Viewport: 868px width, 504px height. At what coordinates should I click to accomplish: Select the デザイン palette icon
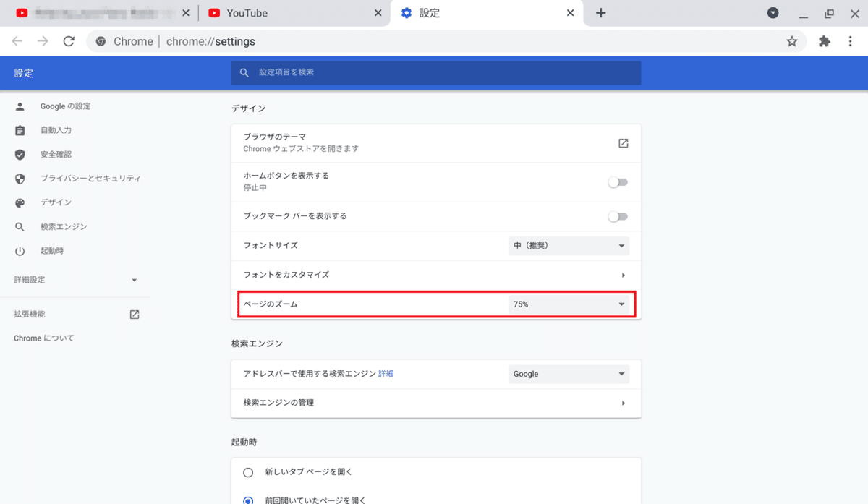pyautogui.click(x=18, y=202)
